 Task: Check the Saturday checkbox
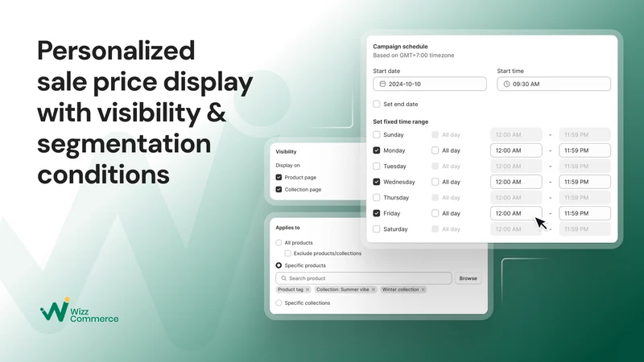coord(376,229)
